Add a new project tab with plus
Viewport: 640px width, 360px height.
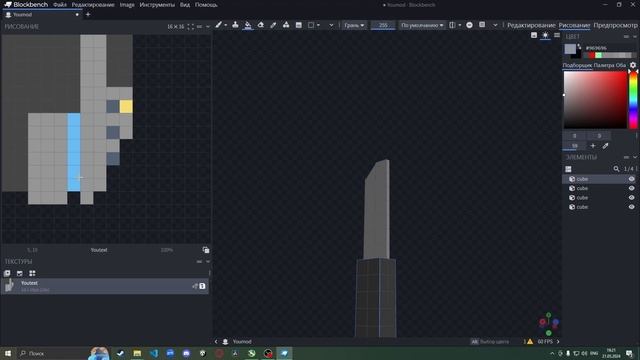click(x=88, y=15)
